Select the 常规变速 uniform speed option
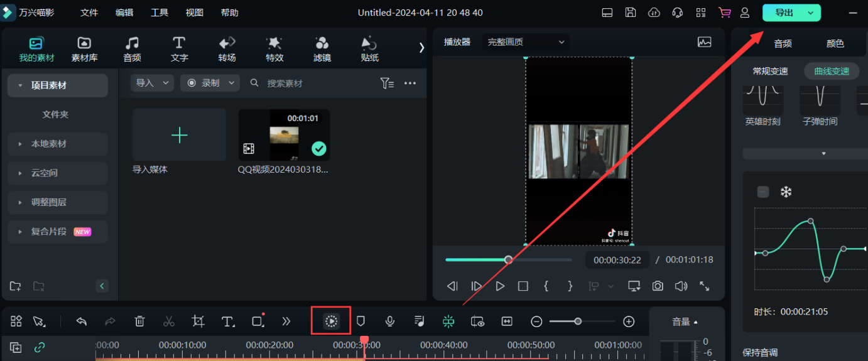The width and height of the screenshot is (868, 361). (x=771, y=71)
